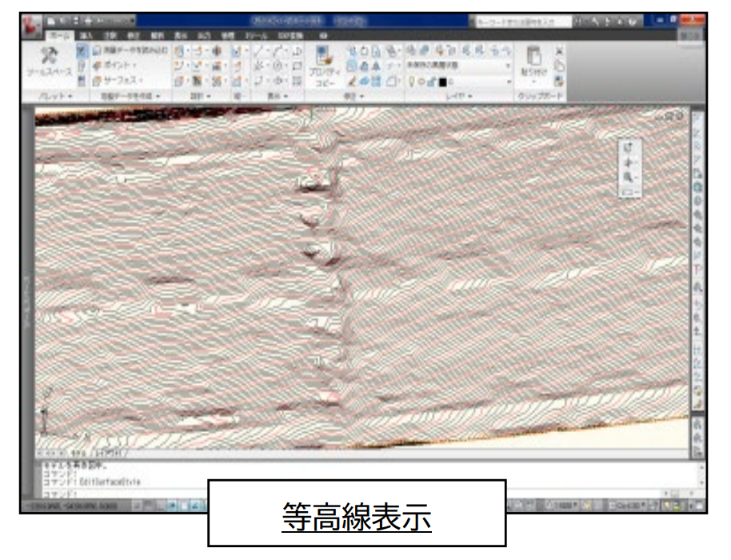Screen dimensions: 731x560
Task: Toggle the layer lock padlock icon
Action: click(432, 81)
